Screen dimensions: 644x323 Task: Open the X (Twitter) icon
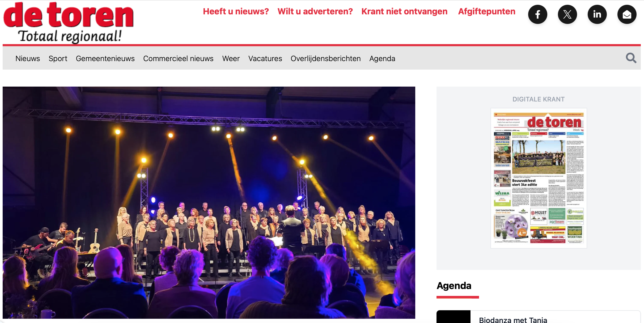point(567,14)
